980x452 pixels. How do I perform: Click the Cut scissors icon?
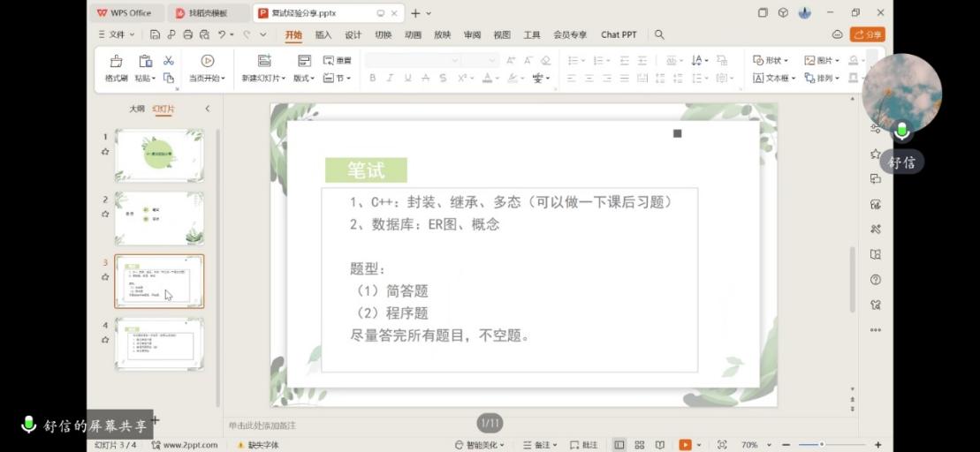click(168, 61)
